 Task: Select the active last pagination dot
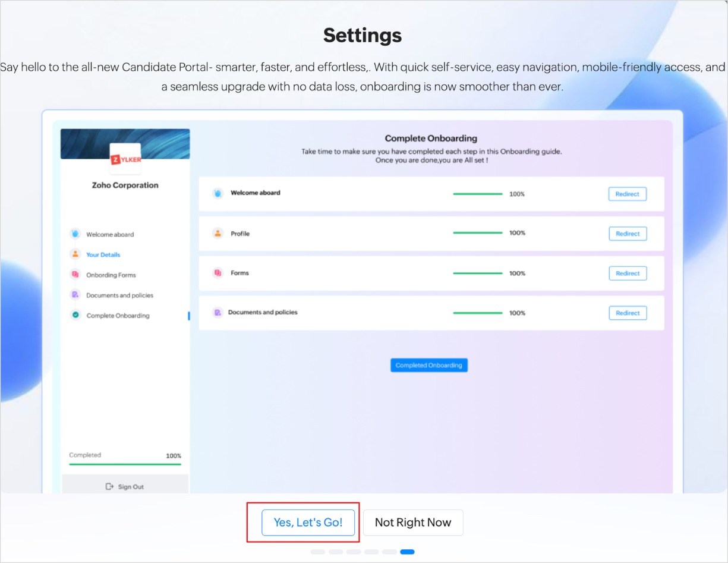[407, 552]
